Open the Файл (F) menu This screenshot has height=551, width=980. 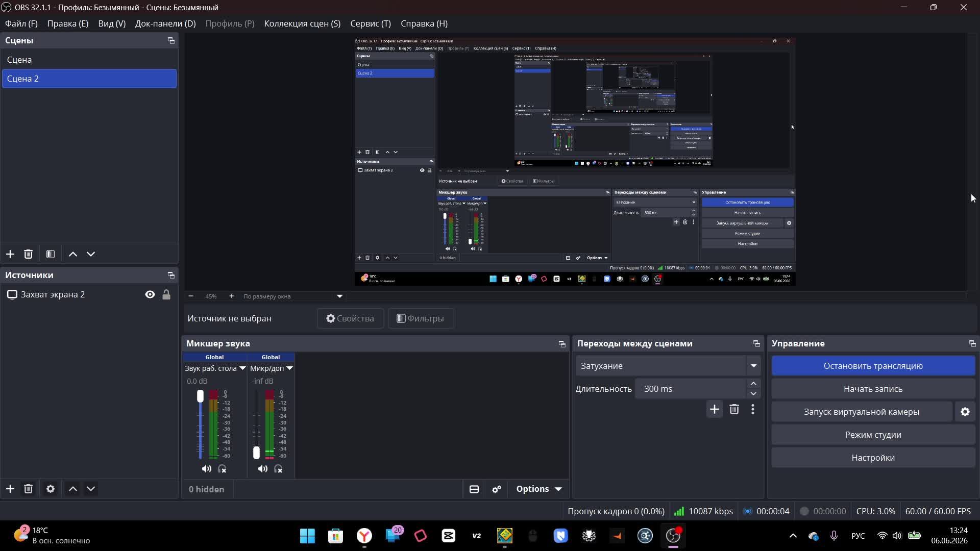[x=21, y=23]
